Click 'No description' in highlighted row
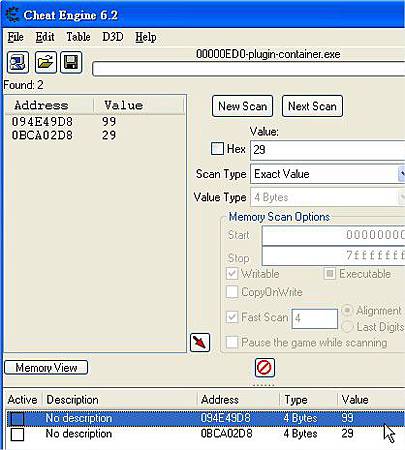The image size is (405, 450). [79, 418]
